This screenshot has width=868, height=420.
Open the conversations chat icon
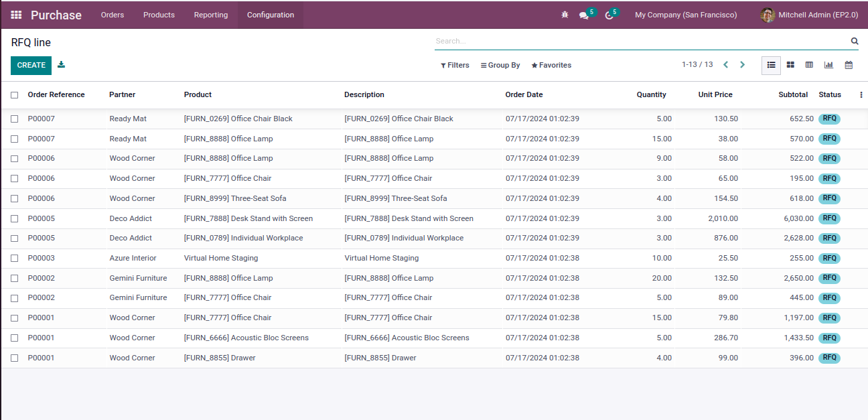pos(584,15)
